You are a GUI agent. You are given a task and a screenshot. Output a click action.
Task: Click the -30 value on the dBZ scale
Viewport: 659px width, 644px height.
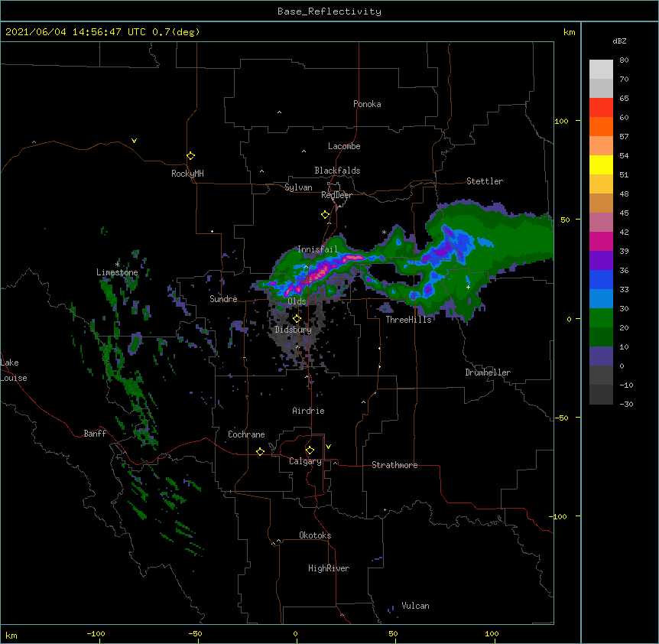626,404
